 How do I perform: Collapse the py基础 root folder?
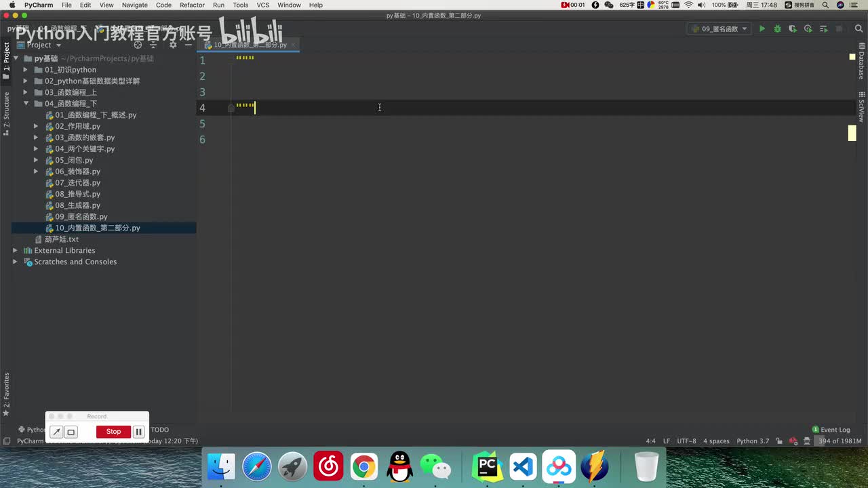tap(16, 58)
